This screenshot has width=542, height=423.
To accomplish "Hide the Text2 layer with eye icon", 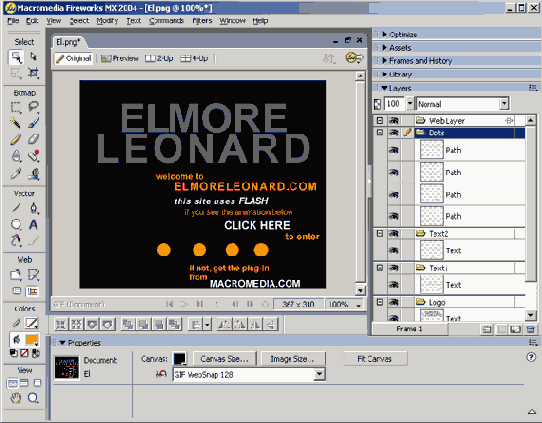I will point(393,234).
